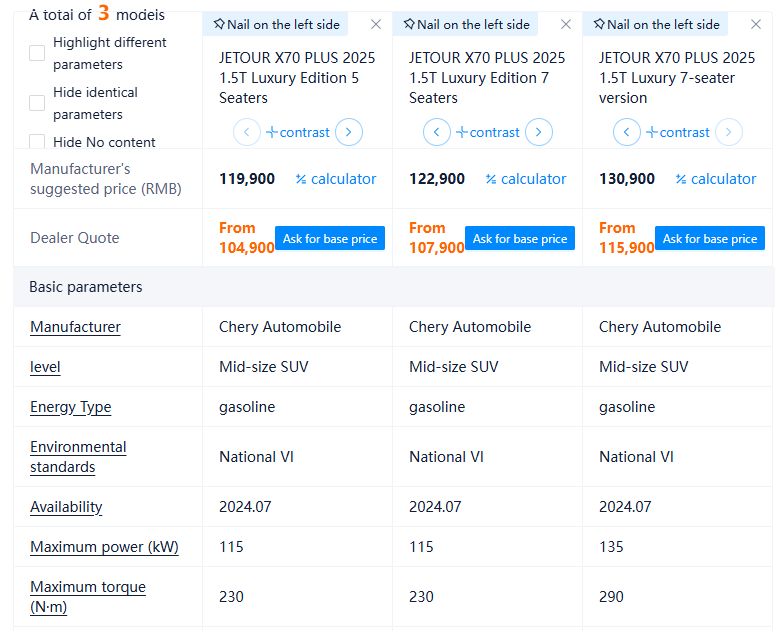
Task: Open the calculator for the 130,900 price
Action: coord(716,179)
